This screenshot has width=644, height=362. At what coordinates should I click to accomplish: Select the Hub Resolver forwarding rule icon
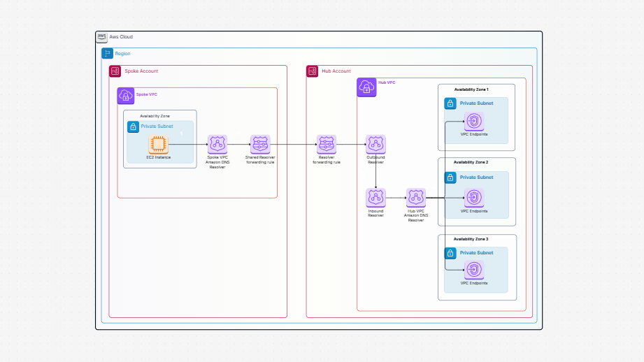tap(327, 144)
